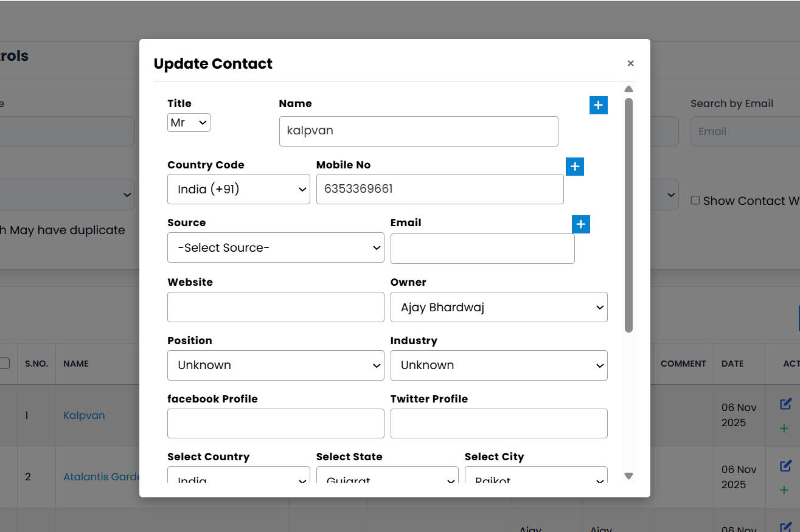Open the Kalpvan contact link
Viewport: 800px width, 532px height.
click(x=84, y=415)
